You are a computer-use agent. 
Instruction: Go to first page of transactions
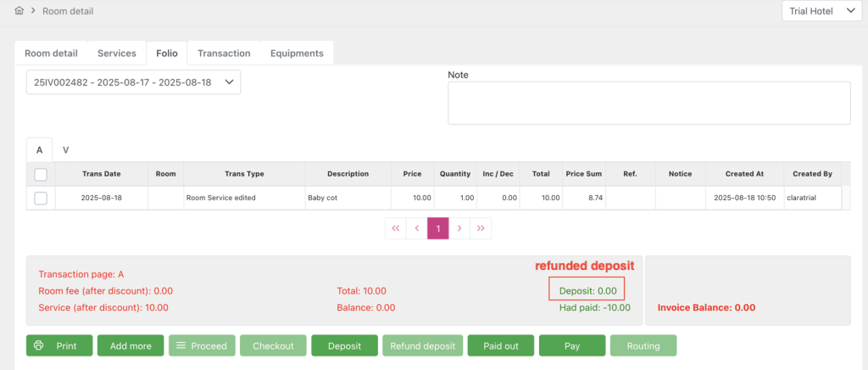point(395,228)
